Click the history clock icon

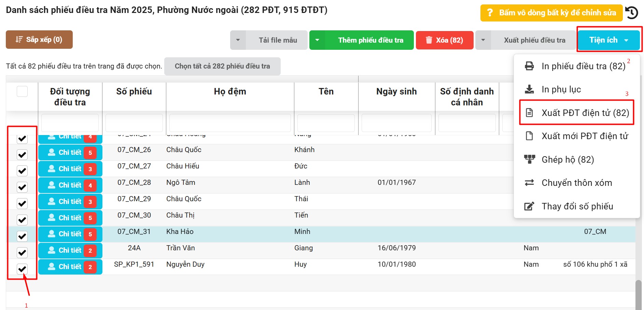pyautogui.click(x=632, y=13)
